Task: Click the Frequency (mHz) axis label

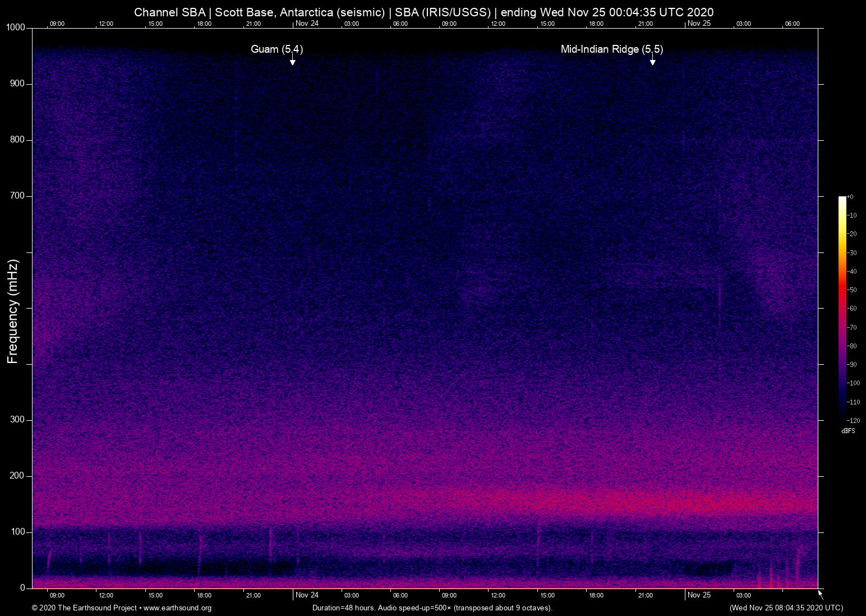Action: click(x=13, y=311)
